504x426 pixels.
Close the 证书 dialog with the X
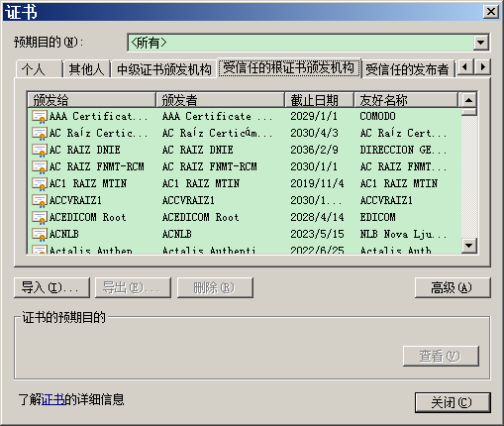pyautogui.click(x=491, y=12)
